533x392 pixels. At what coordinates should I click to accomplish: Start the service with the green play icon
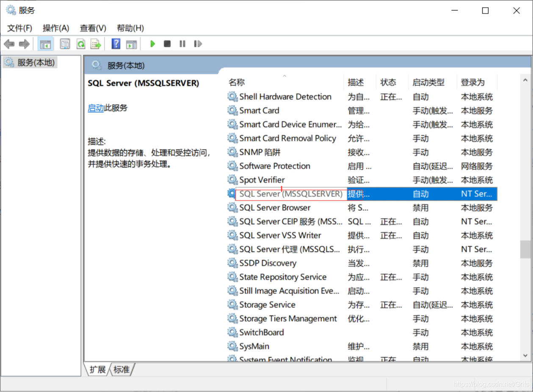[x=153, y=44]
